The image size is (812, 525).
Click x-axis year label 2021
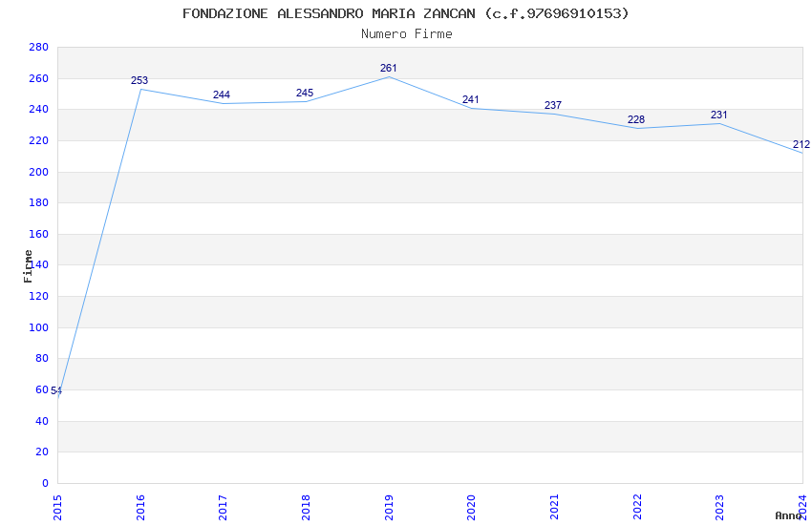pyautogui.click(x=554, y=508)
